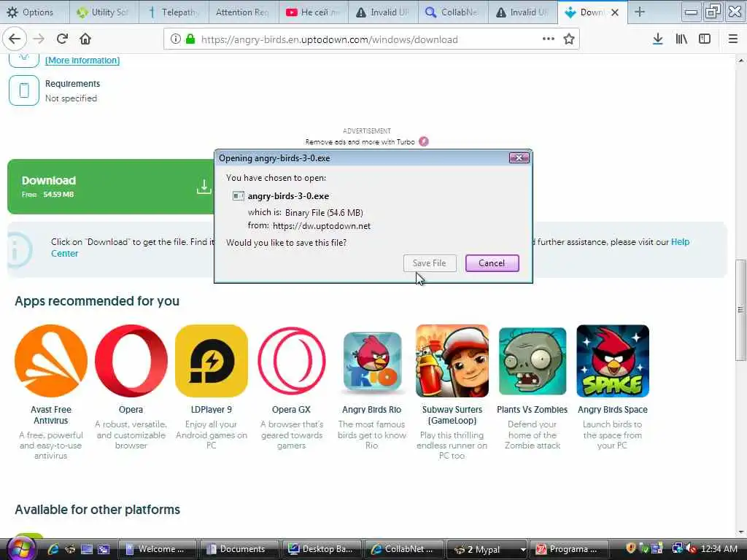
Task: Close the Opening angry-birds dialog
Action: pos(519,157)
